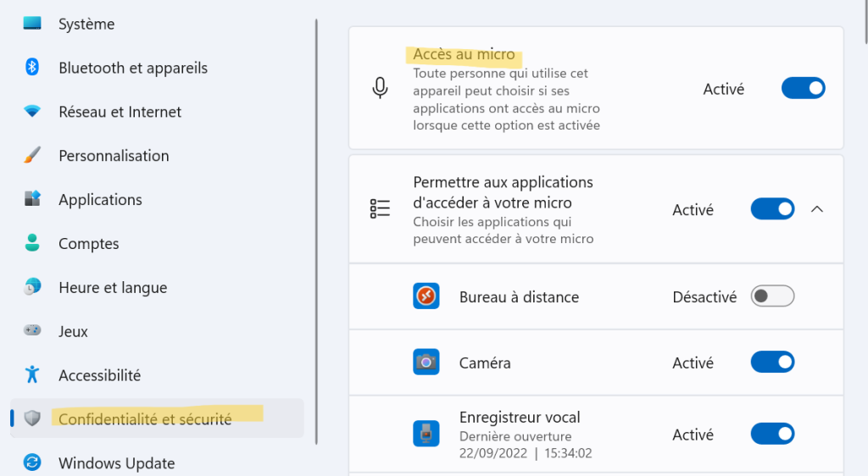Disable Caméra microphone access toggle
The image size is (868, 476).
[773, 363]
